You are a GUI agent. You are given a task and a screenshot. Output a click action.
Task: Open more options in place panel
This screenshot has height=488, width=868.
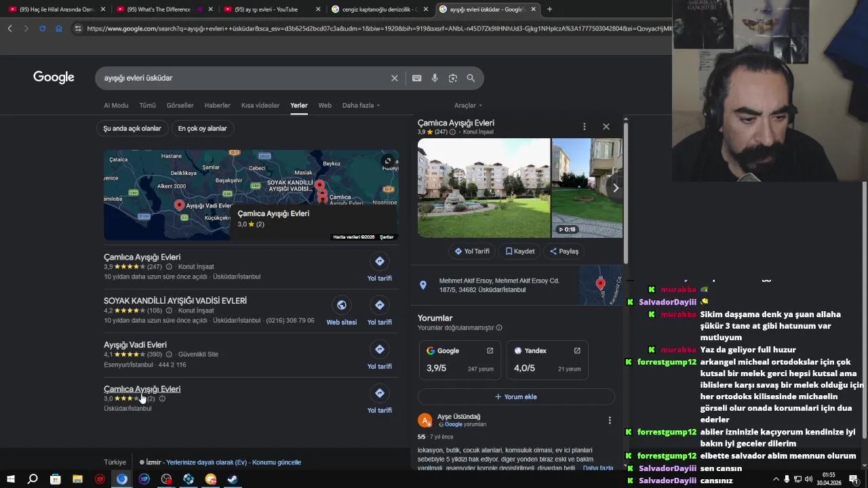[x=584, y=127]
